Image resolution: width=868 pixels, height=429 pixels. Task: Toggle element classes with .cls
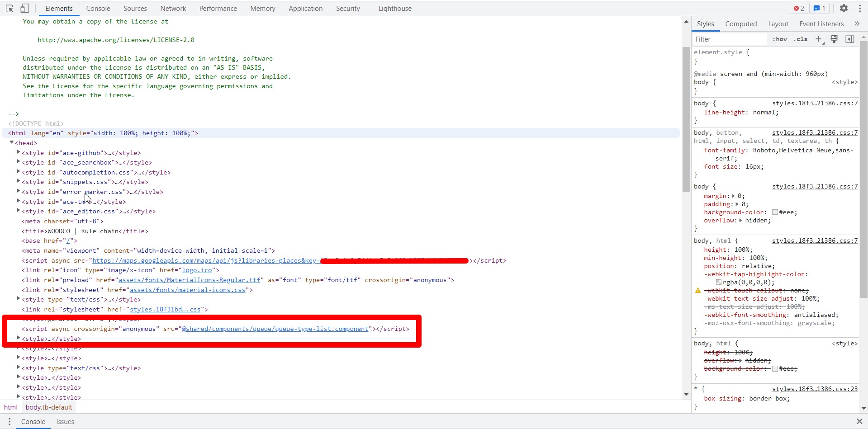coord(800,39)
